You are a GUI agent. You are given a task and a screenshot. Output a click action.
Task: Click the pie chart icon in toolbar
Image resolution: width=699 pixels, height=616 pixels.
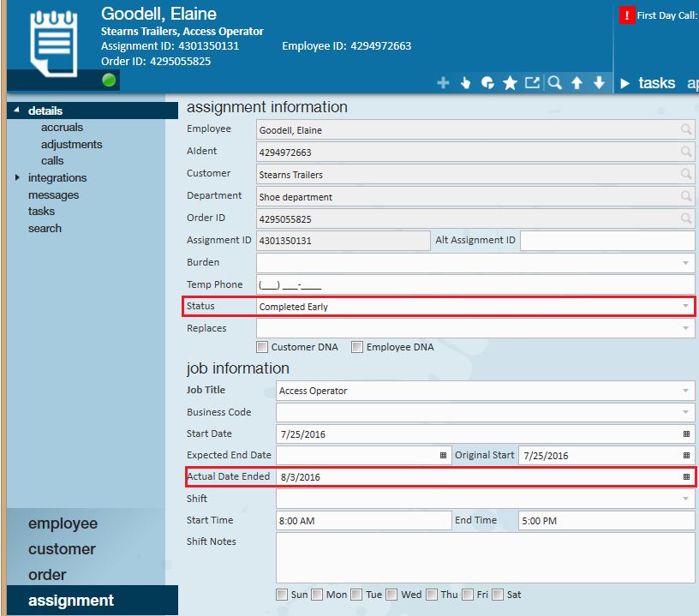(x=487, y=83)
